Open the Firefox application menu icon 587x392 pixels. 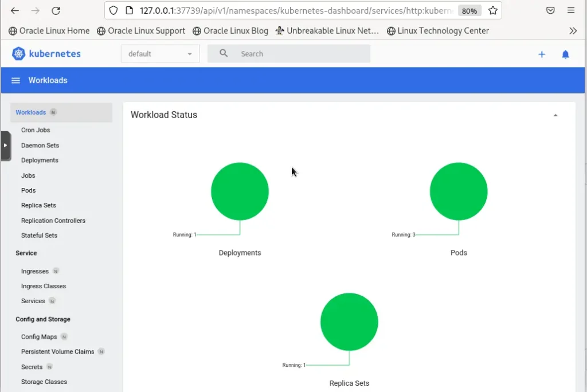572,10
